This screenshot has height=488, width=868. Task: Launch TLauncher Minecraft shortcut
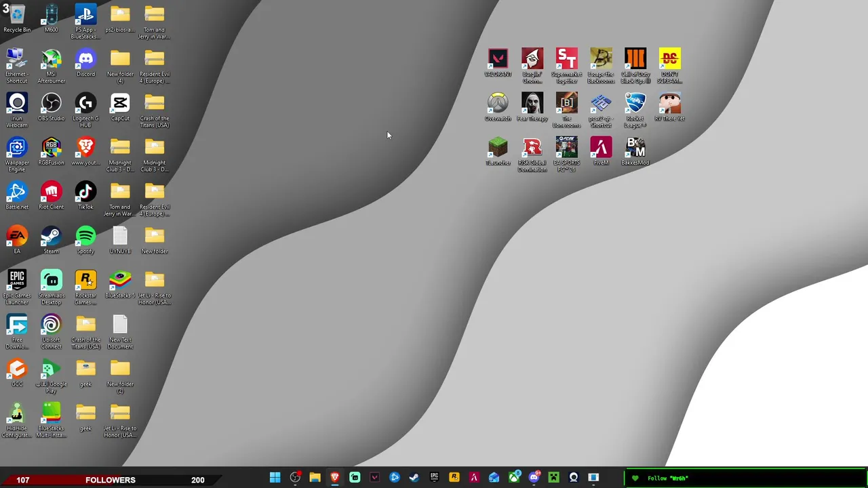(498, 151)
